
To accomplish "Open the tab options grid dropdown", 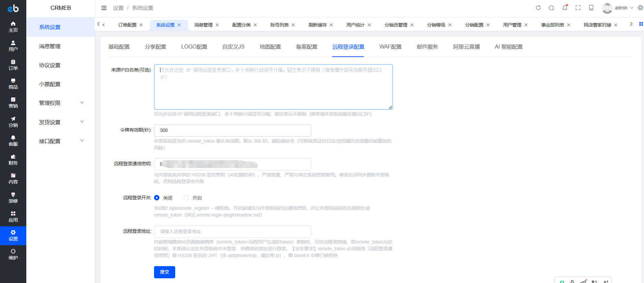I will click(x=641, y=24).
